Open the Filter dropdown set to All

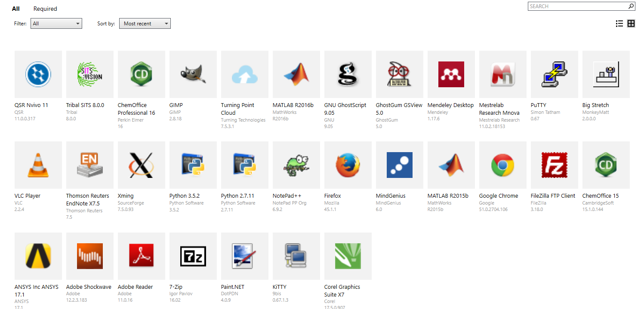(x=56, y=24)
